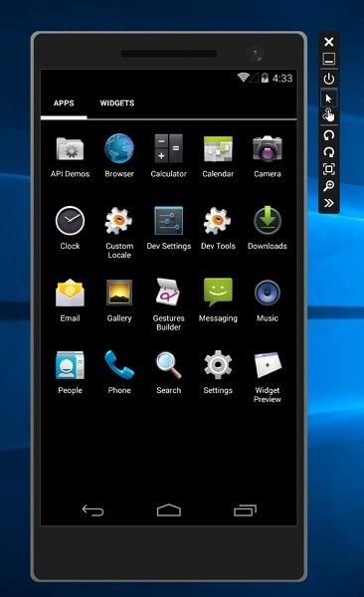Tap the Android Home navigation button
Screen dimensions: 364x597
pos(169,510)
